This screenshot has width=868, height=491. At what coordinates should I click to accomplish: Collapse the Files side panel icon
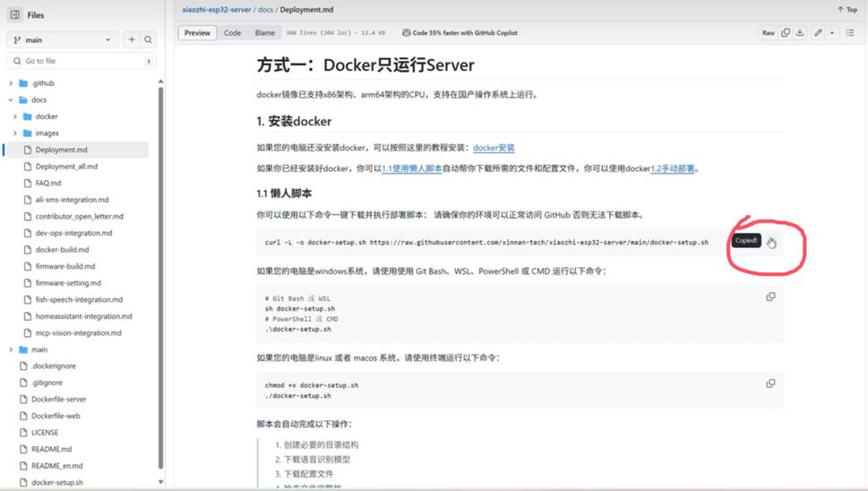(14, 15)
